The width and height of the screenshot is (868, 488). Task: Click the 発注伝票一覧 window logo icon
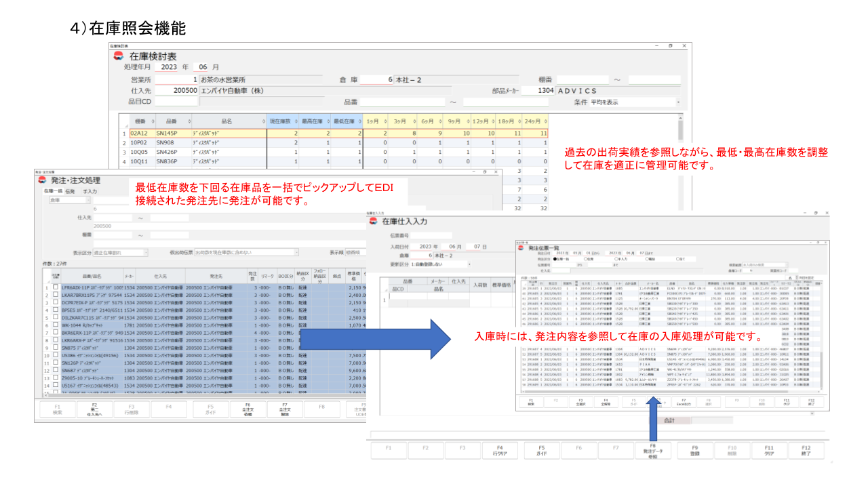coord(519,247)
